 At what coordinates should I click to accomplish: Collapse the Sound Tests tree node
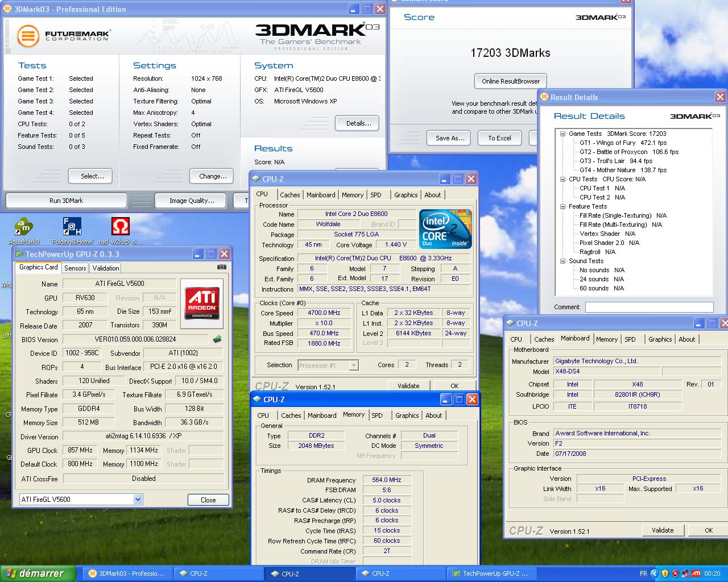(562, 261)
